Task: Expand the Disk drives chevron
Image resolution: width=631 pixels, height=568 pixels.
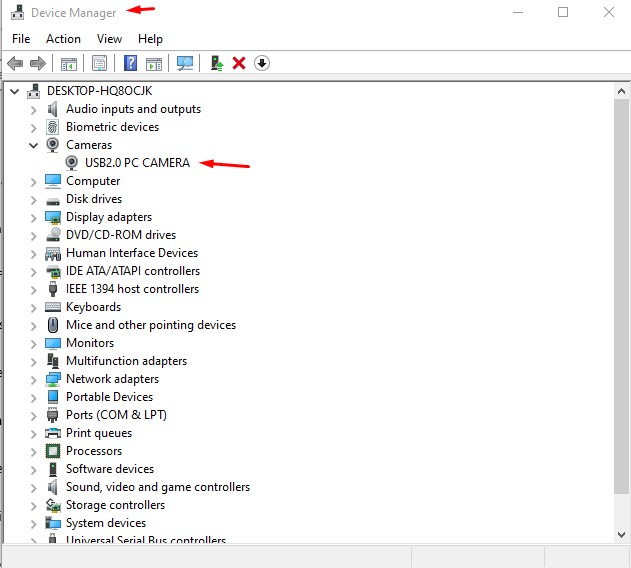Action: [34, 200]
